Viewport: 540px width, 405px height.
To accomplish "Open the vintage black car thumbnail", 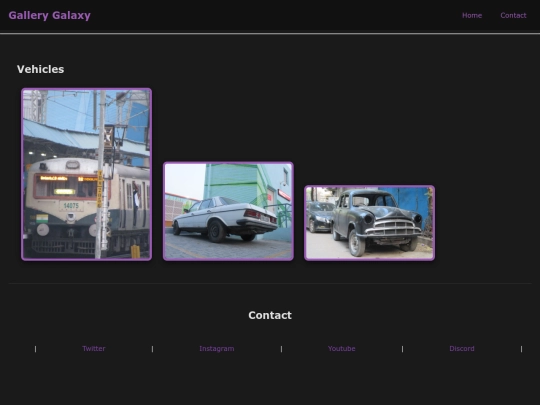I will [x=370, y=223].
